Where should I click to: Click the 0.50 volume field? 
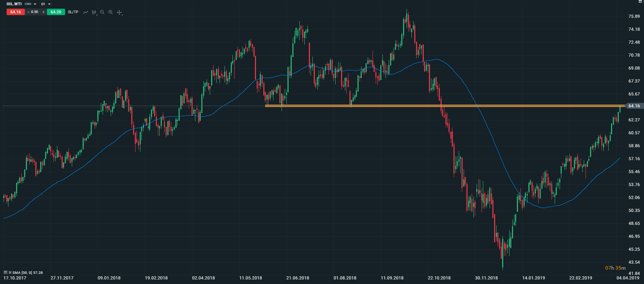click(x=35, y=12)
